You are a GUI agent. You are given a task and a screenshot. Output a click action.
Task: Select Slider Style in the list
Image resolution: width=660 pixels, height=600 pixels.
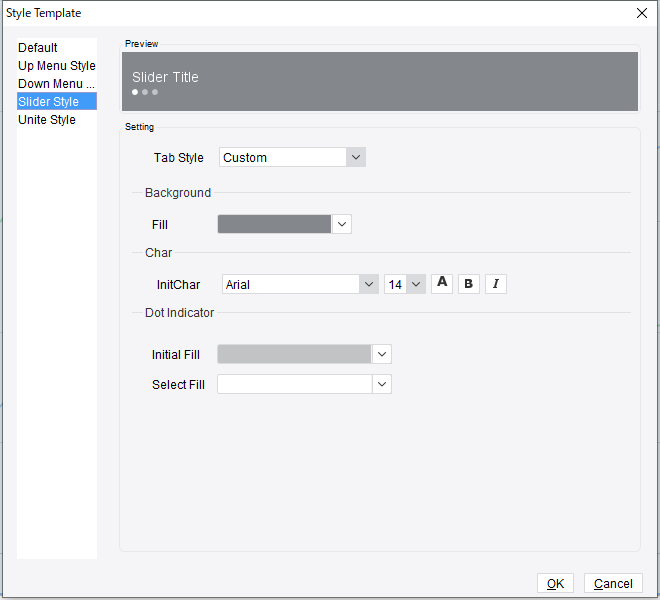pos(48,102)
